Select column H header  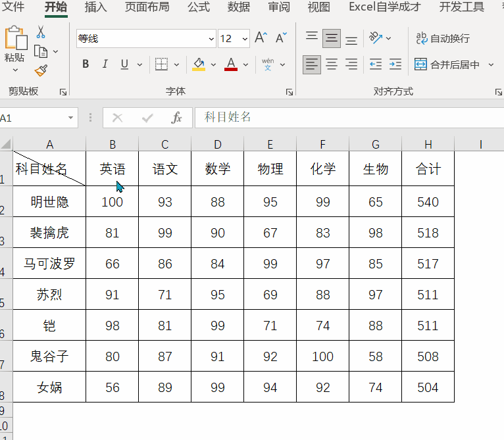click(x=428, y=144)
